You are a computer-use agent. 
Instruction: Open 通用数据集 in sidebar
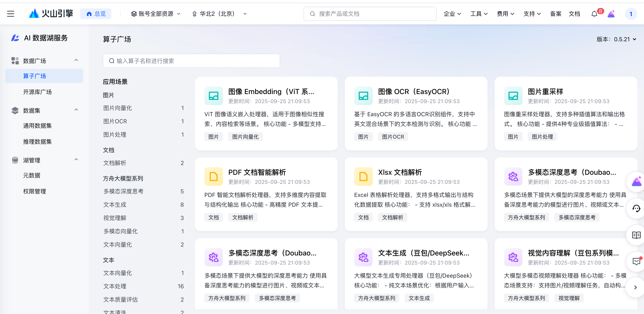(x=37, y=126)
